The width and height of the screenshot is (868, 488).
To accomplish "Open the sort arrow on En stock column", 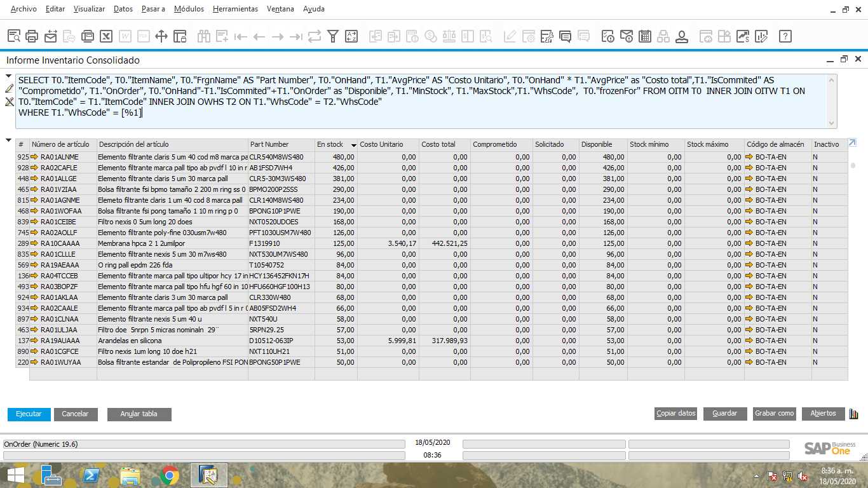I will [x=354, y=145].
